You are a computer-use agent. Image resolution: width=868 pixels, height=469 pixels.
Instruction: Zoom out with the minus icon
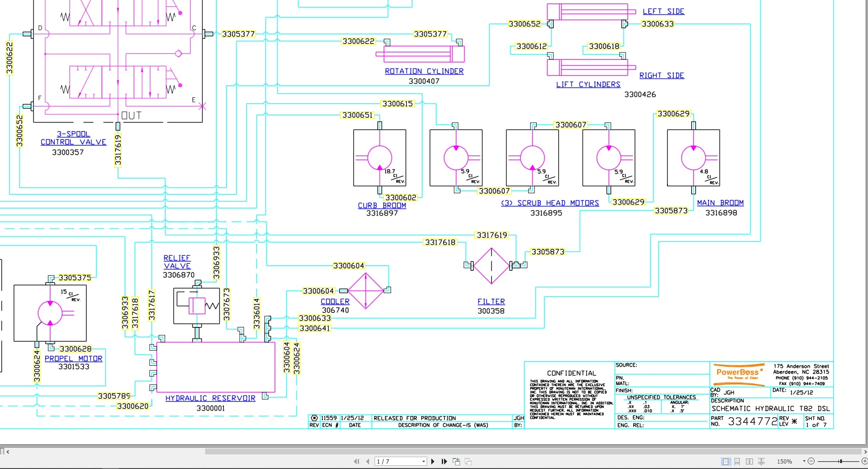pos(811,461)
